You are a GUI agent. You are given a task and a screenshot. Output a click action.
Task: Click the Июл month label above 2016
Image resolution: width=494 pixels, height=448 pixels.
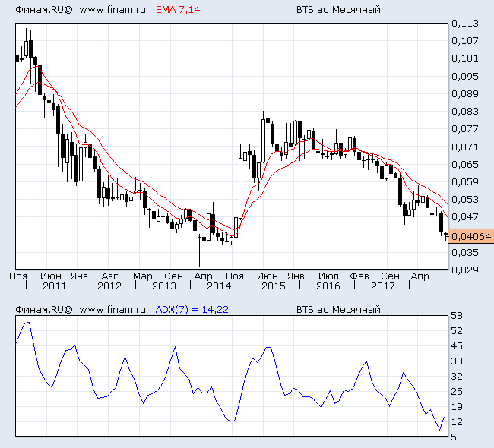point(328,276)
